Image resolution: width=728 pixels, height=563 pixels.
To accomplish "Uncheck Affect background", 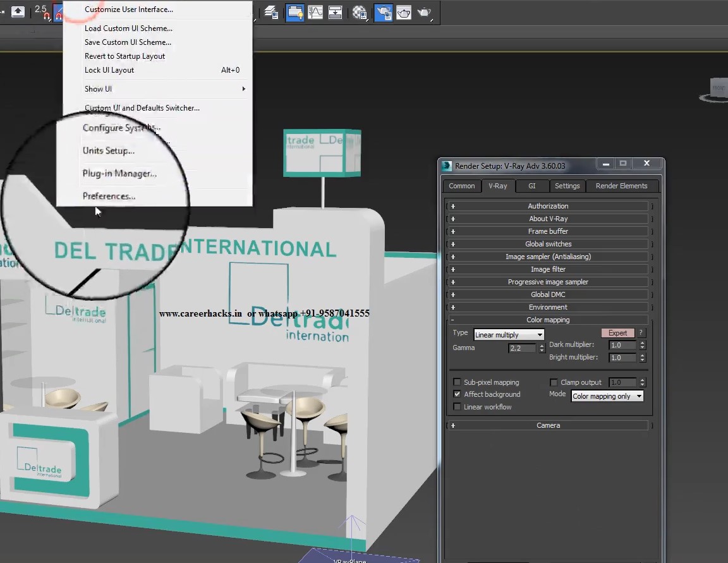I will (x=457, y=394).
